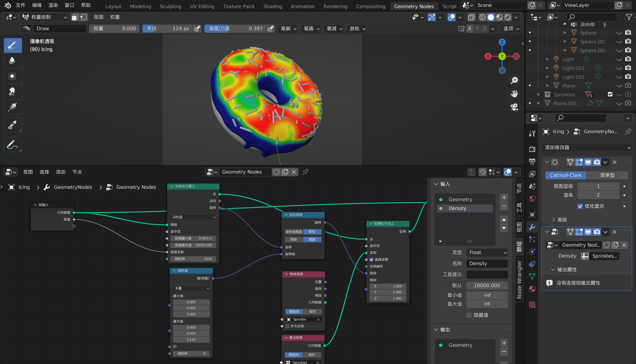The image size is (636, 364).
Task: Toggle camera view with camera icon
Action: 514,107
